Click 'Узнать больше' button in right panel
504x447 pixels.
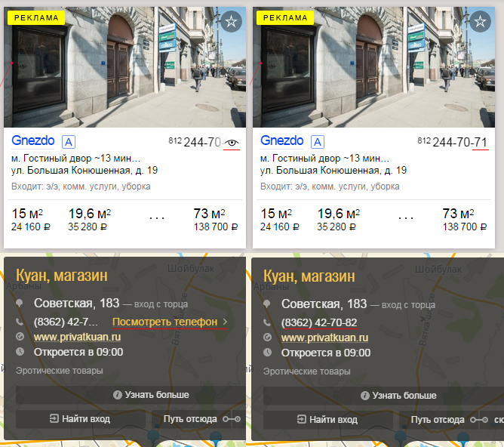point(398,395)
